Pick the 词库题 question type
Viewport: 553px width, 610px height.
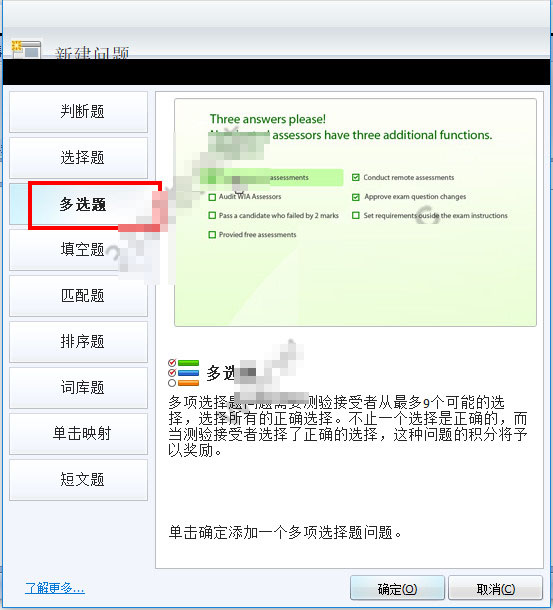[x=78, y=387]
